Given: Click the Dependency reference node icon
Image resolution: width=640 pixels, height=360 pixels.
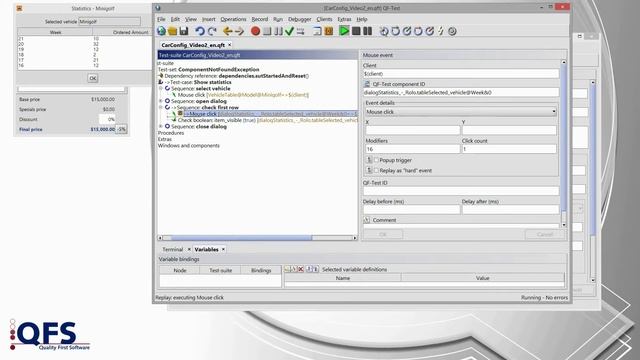Looking at the screenshot, I should coord(161,76).
